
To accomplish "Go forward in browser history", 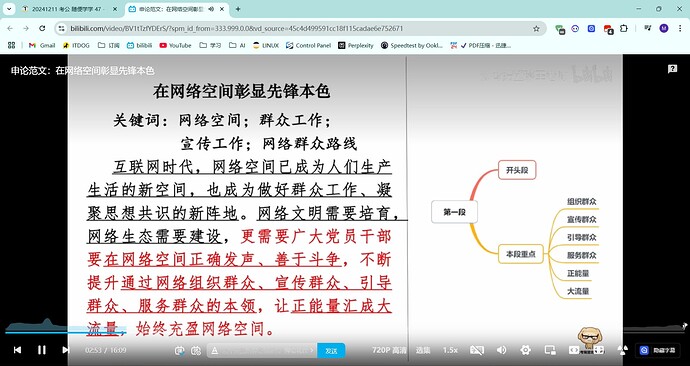I will [26, 29].
